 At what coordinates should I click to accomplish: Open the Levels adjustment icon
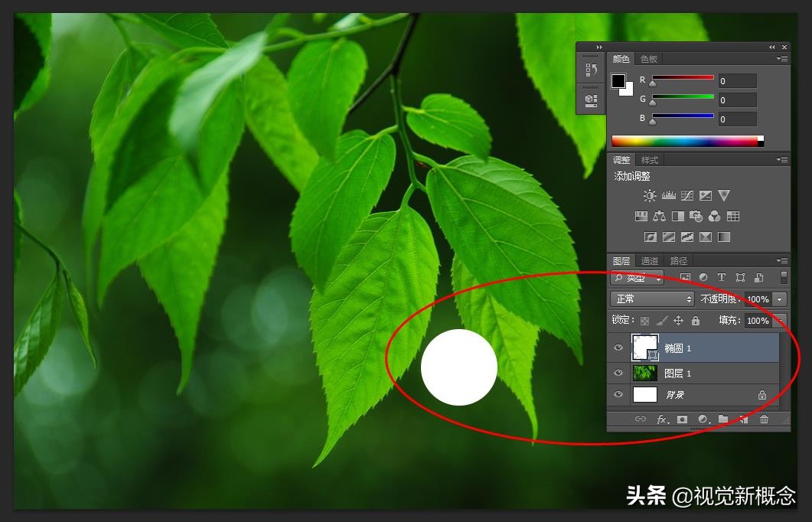tap(669, 196)
